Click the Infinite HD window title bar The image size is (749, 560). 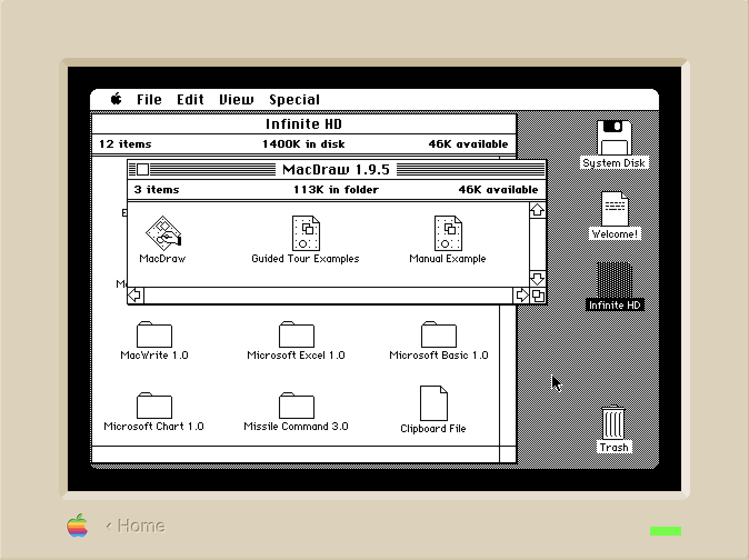[304, 124]
